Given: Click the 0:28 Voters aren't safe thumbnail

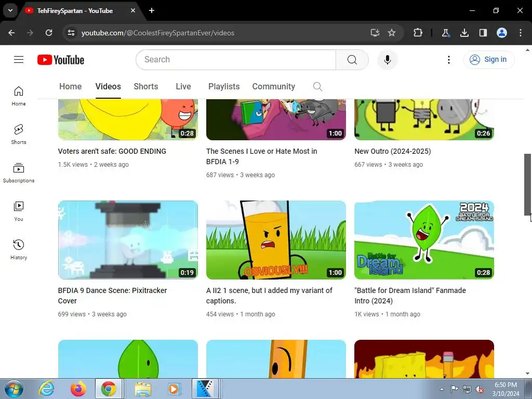Looking at the screenshot, I should pyautogui.click(x=128, y=119).
